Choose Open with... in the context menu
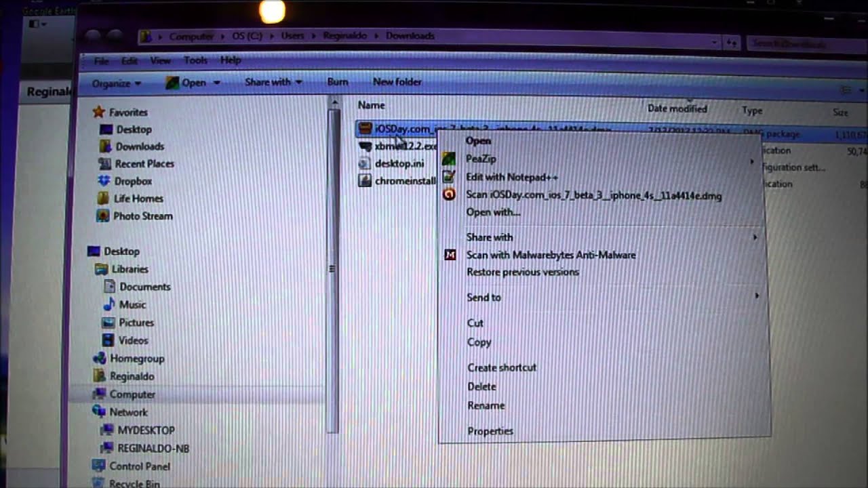 [493, 212]
